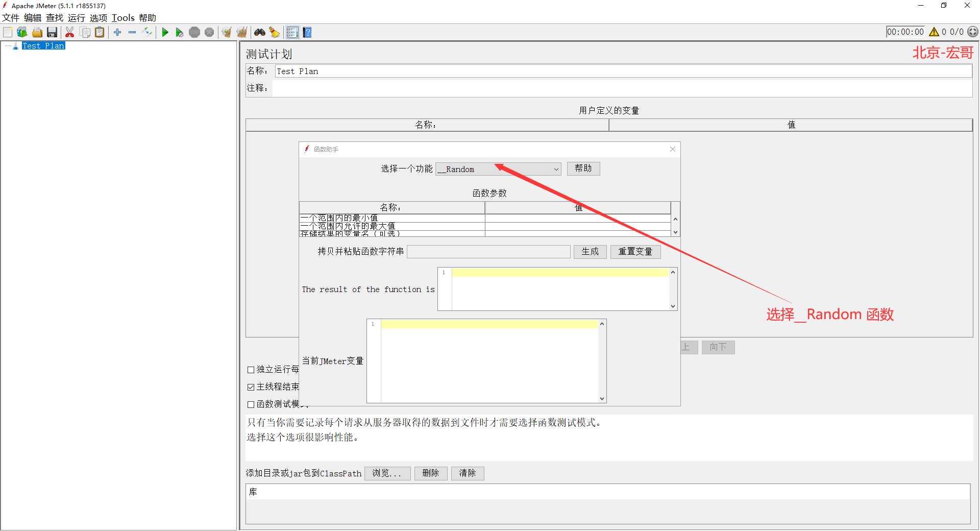
Task: Open the 帮助 menu in menu bar
Action: pyautogui.click(x=148, y=18)
